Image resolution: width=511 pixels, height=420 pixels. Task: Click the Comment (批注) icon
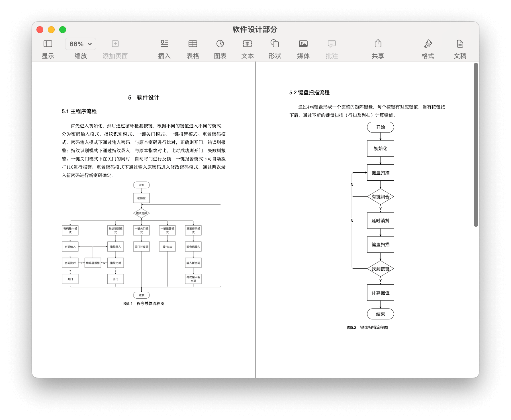(332, 44)
